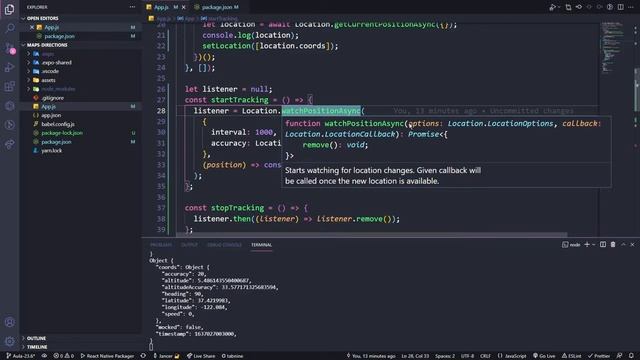This screenshot has width=640, height=360.
Task: Open editor More Actions ellipsis
Action: [x=631, y=7]
